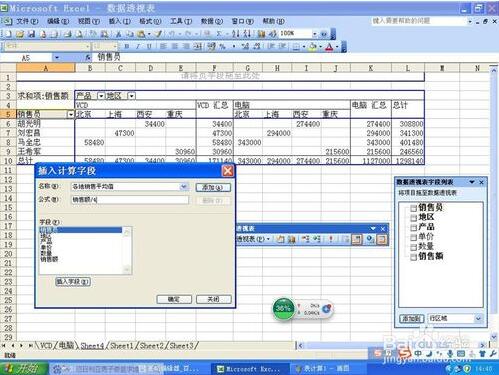The image size is (499, 375).
Task: Click the Format Painter brush icon
Action: click(x=158, y=34)
